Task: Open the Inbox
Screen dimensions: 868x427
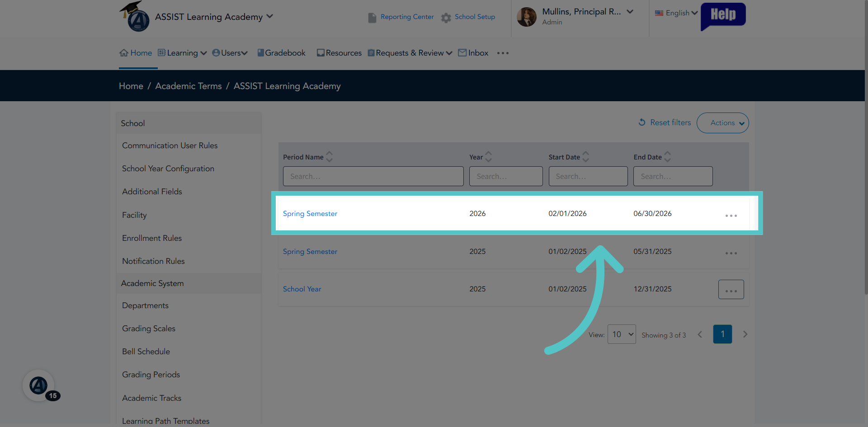Action: (473, 53)
